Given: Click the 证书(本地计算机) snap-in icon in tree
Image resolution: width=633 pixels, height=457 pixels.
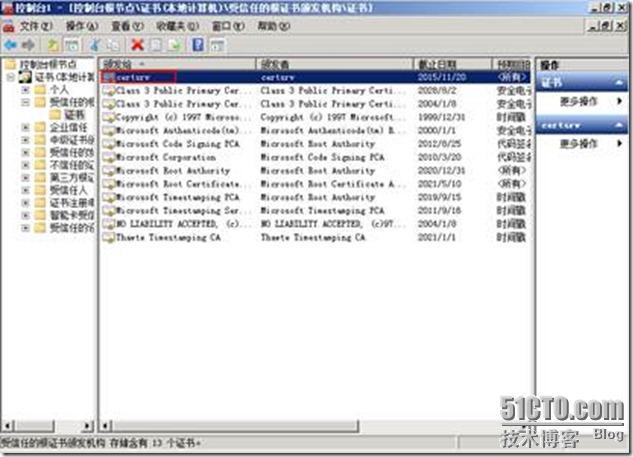Looking at the screenshot, I should [x=25, y=77].
